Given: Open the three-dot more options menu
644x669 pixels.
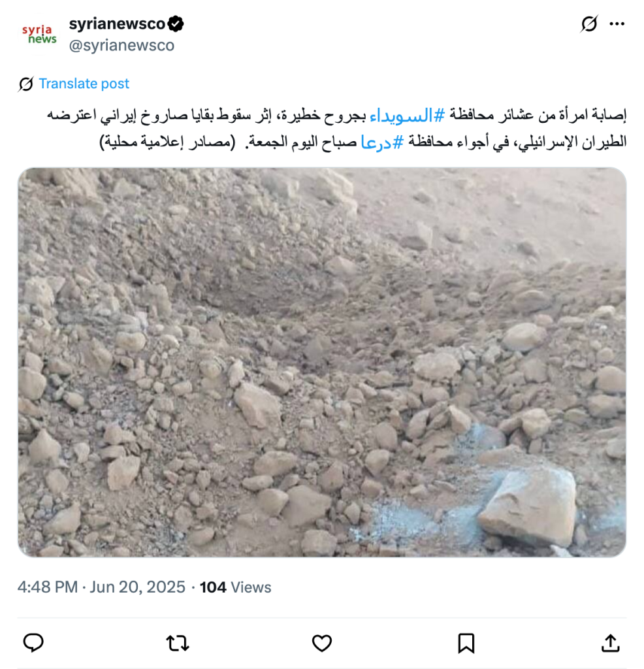Looking at the screenshot, I should (617, 24).
